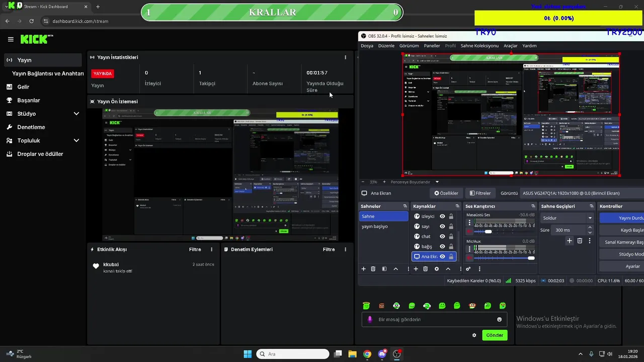Toggle visibility of Ana Ekran source
Screen dimensions: 644x362
click(442, 256)
